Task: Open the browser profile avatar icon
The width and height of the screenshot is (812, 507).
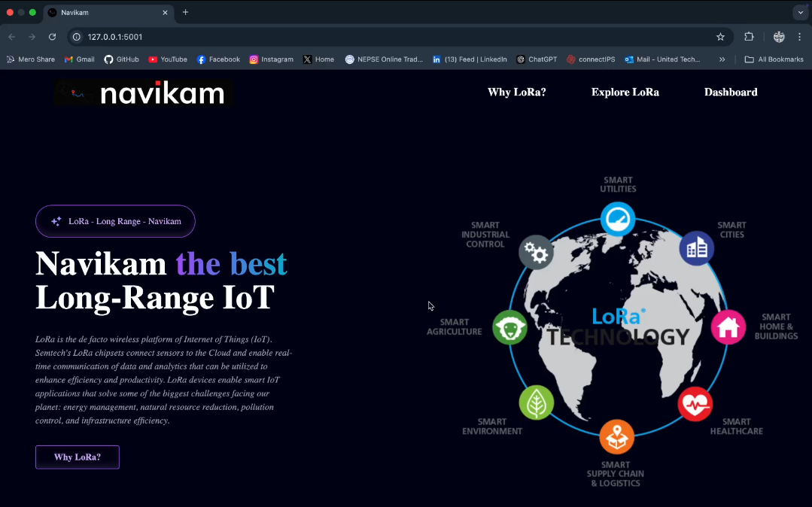Action: coord(779,37)
